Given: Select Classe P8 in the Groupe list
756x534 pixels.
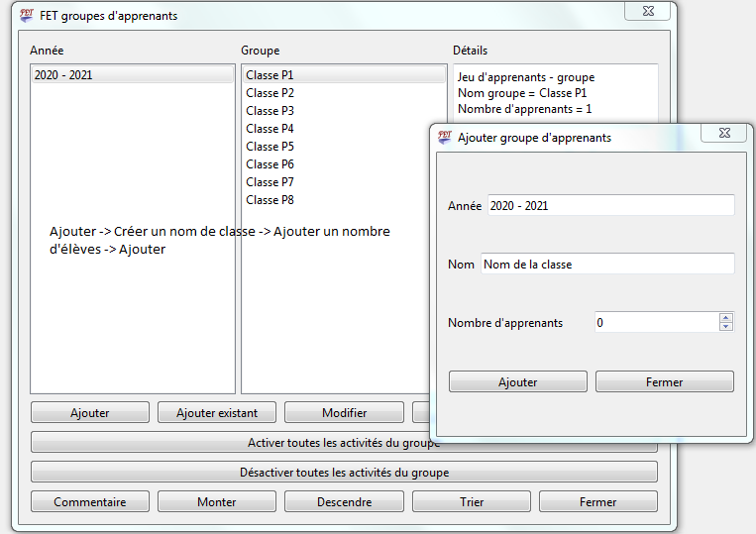Looking at the screenshot, I should tap(270, 200).
